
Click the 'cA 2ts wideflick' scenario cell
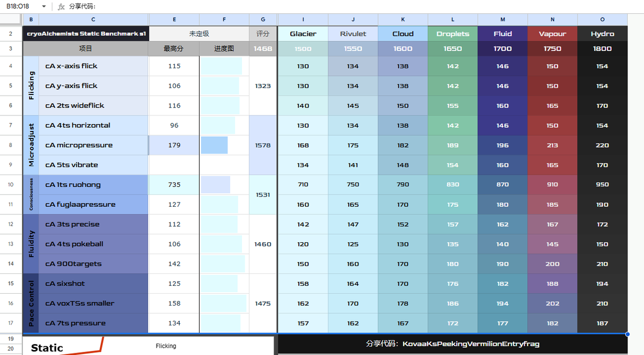(93, 106)
